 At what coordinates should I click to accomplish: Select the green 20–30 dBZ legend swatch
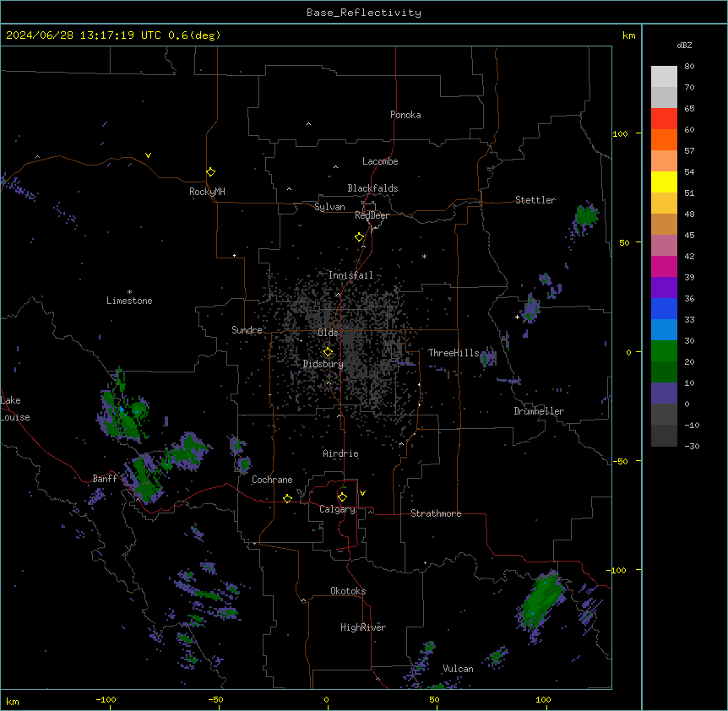pyautogui.click(x=664, y=351)
